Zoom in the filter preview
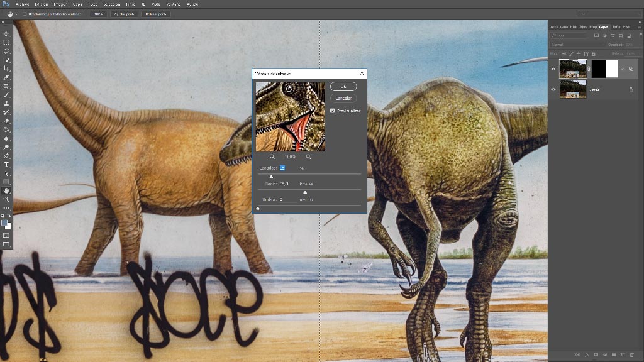Screen dimensions: 644x362 point(308,156)
